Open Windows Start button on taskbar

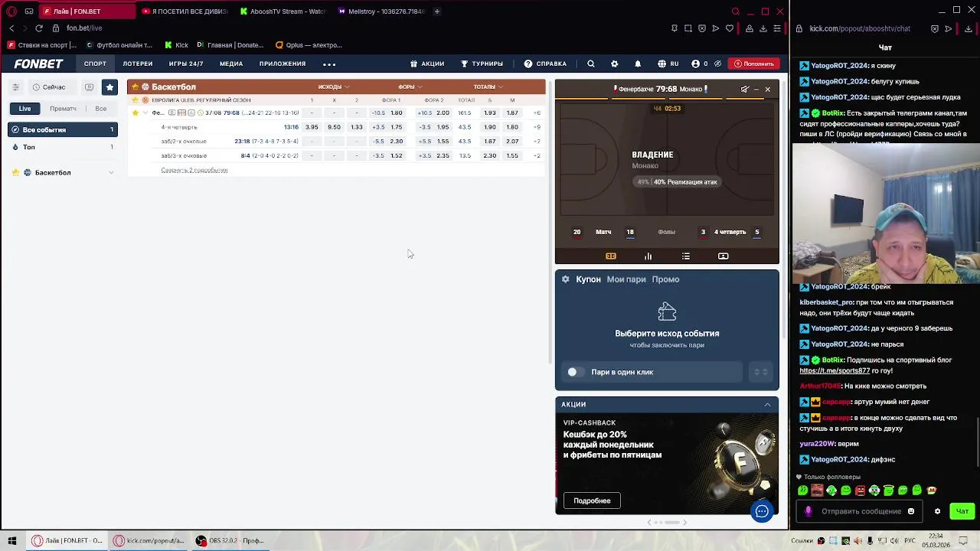pyautogui.click(x=12, y=540)
